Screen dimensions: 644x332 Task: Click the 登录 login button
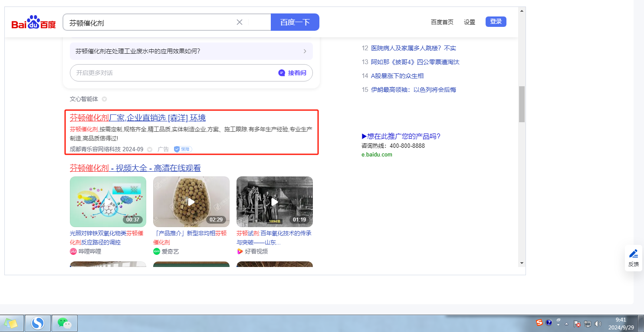click(496, 22)
